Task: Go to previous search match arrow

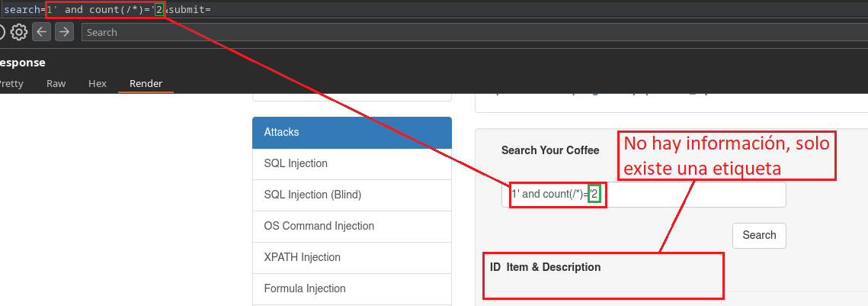Action: point(41,32)
